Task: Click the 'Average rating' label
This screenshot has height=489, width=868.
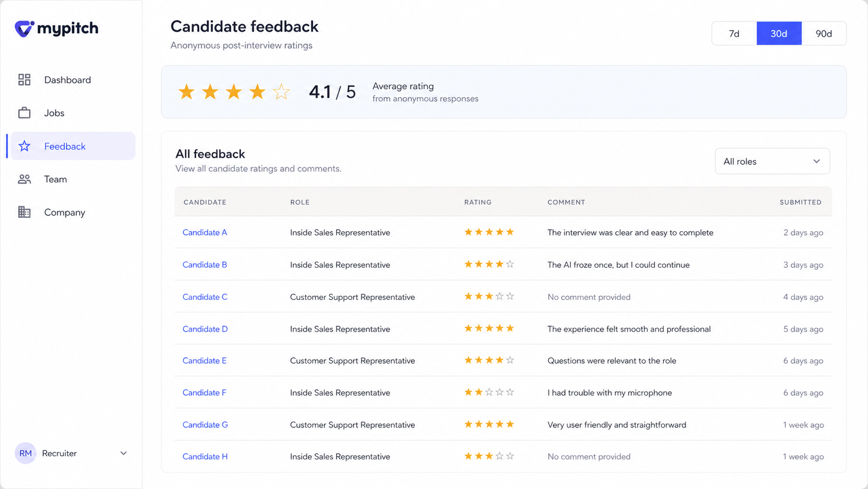Action: [403, 86]
